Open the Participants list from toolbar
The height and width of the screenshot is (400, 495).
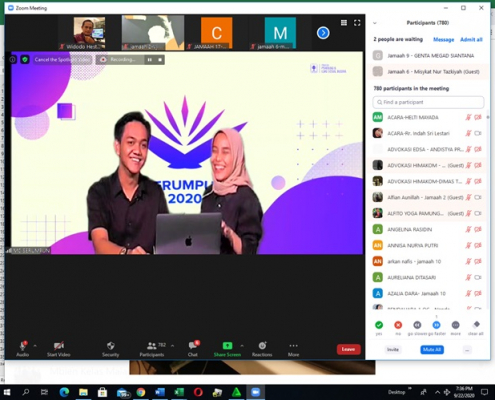(152, 349)
